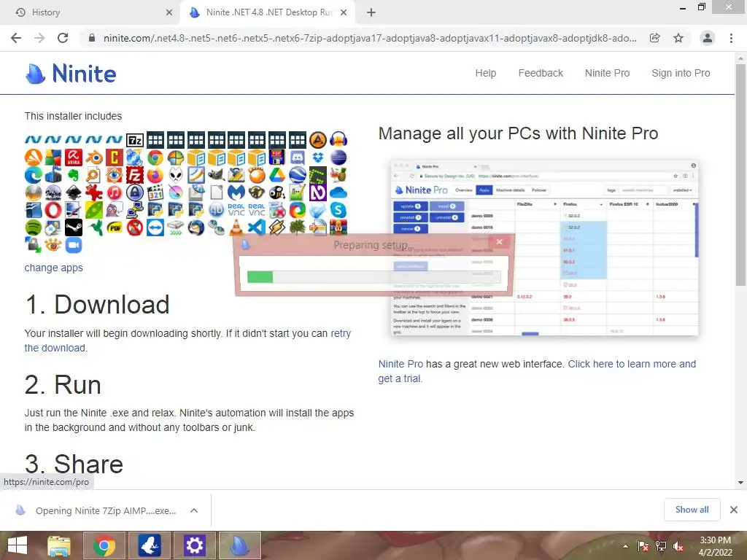Click the Malwarebytes icon
Viewport: 747px width, 560px height.
click(236, 192)
